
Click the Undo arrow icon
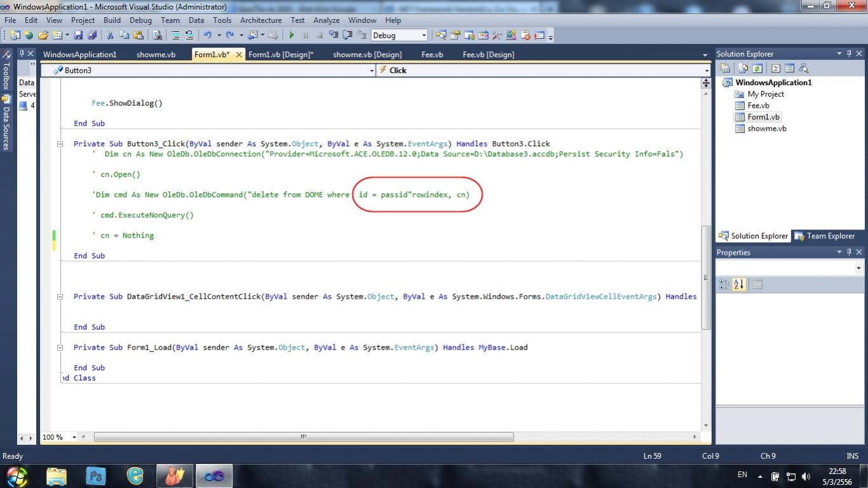207,35
